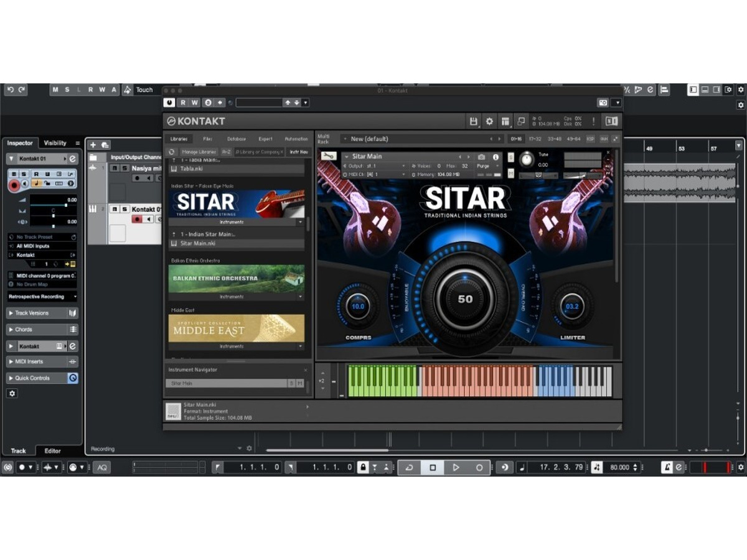
Task: Click the Kontakt panic exclamation button
Action: (x=593, y=121)
